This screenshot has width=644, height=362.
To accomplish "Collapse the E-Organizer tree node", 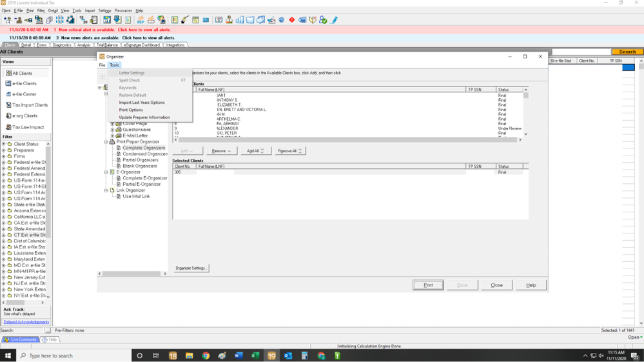I will point(106,172).
